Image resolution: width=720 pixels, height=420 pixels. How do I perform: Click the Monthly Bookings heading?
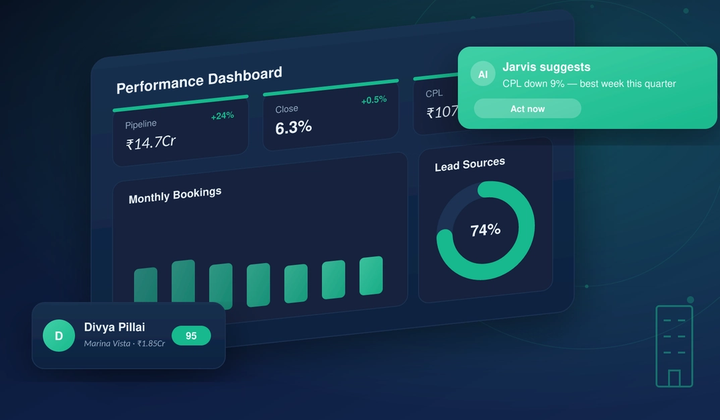coord(174,196)
